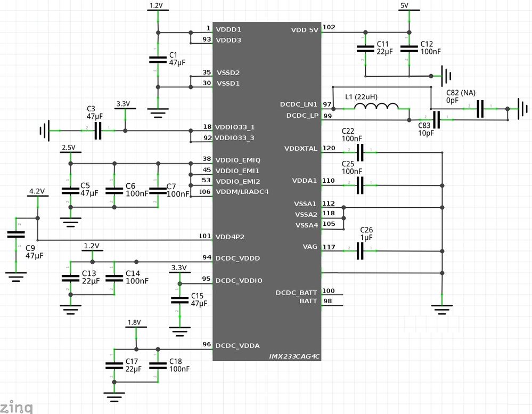Select capacitor C1 47µF
Screen dimensions: 532x414
158,59
